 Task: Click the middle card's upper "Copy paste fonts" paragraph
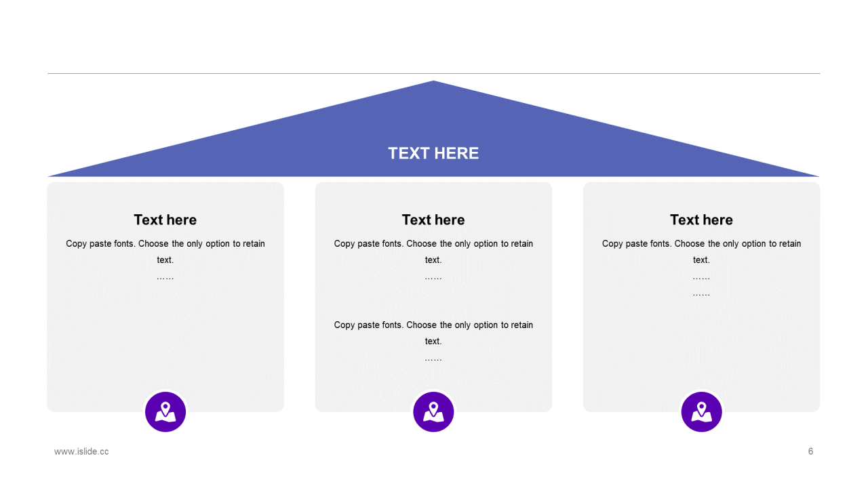click(433, 244)
